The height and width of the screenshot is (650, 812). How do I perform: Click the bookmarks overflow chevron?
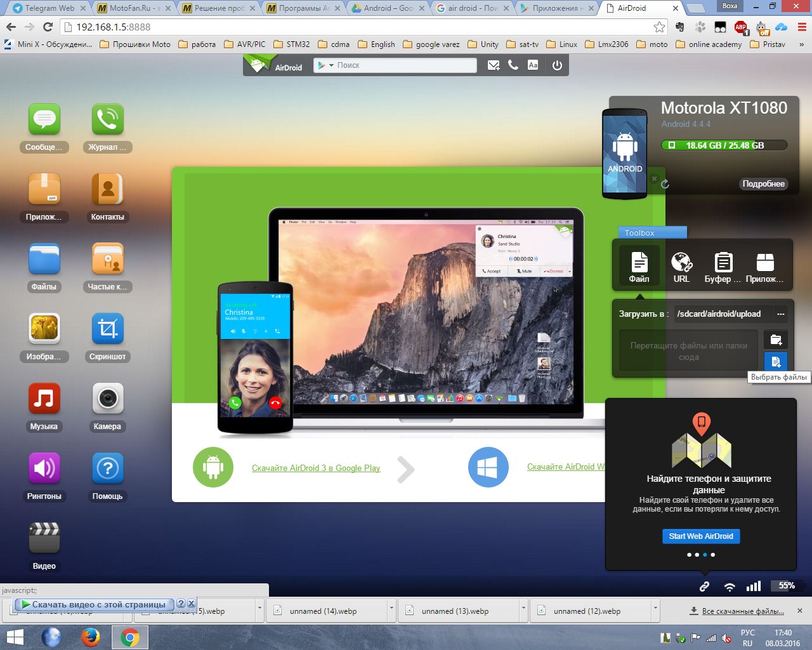[x=801, y=44]
